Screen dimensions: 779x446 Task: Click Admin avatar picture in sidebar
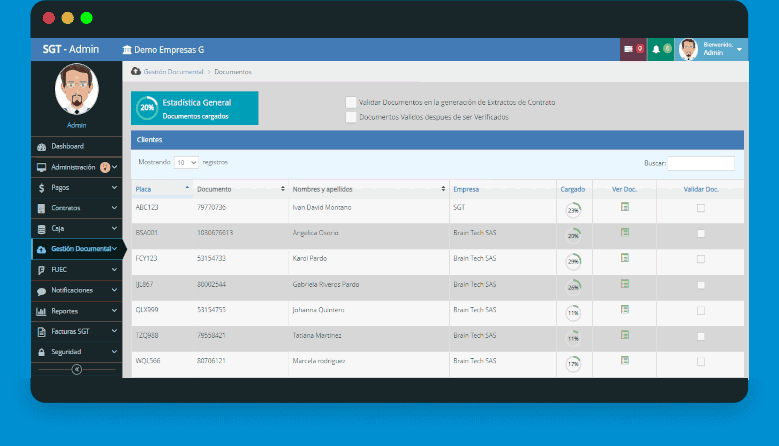pos(77,91)
